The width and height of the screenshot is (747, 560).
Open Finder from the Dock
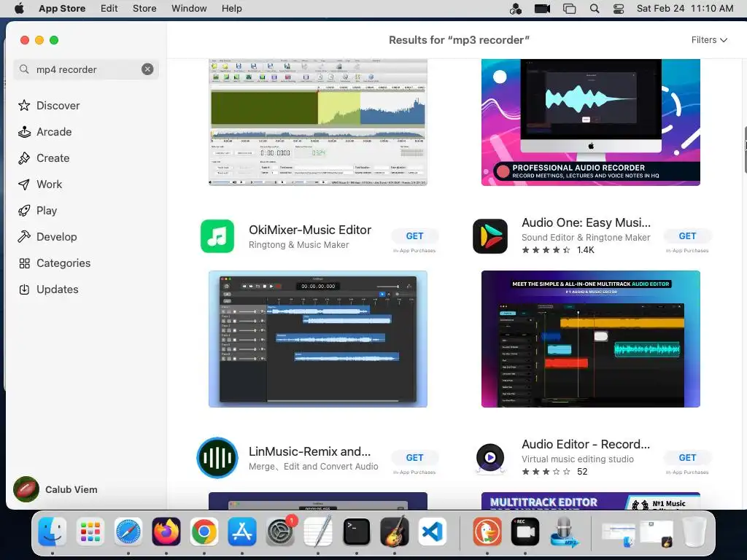click(x=53, y=532)
